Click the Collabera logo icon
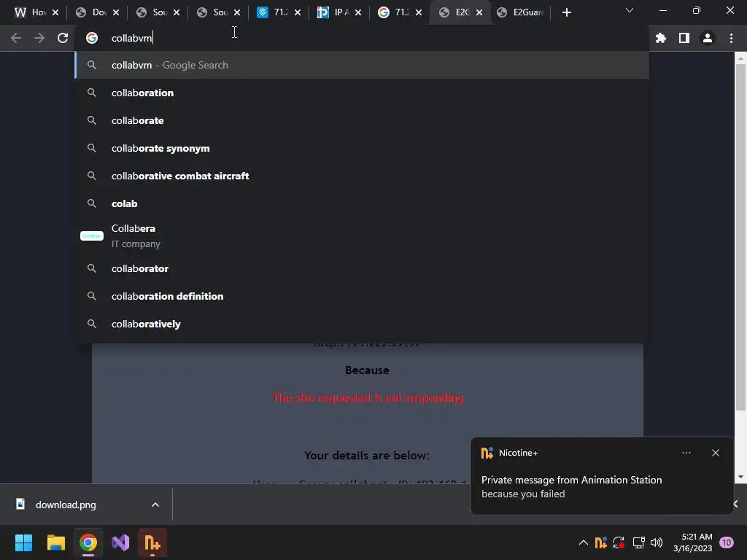The width and height of the screenshot is (747, 560). (x=92, y=236)
